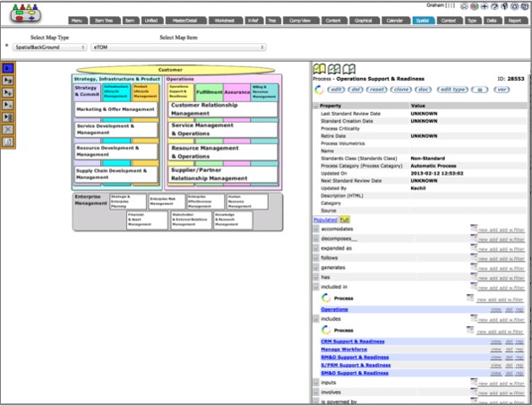
Task: Click the table icon in includes row
Action: click(474, 318)
